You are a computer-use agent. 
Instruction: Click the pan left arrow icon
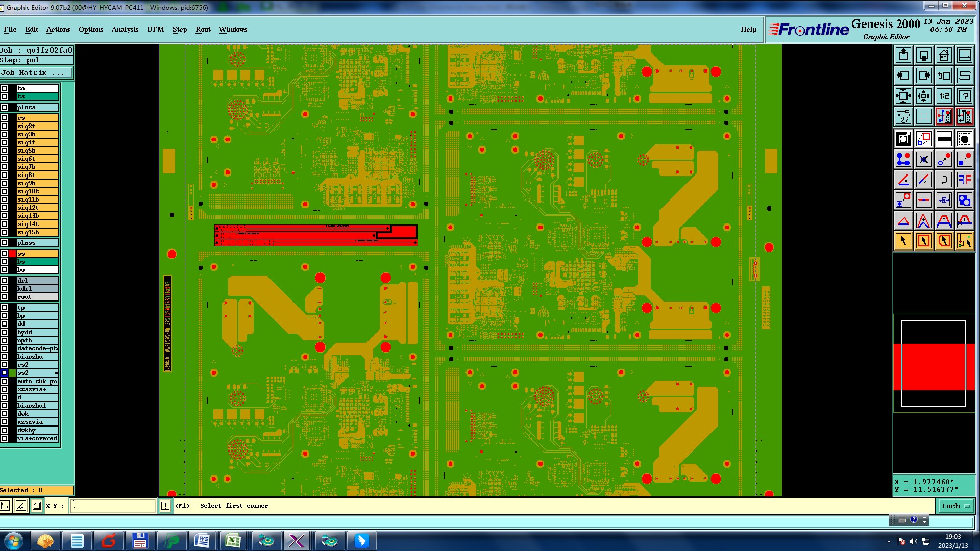tap(903, 76)
